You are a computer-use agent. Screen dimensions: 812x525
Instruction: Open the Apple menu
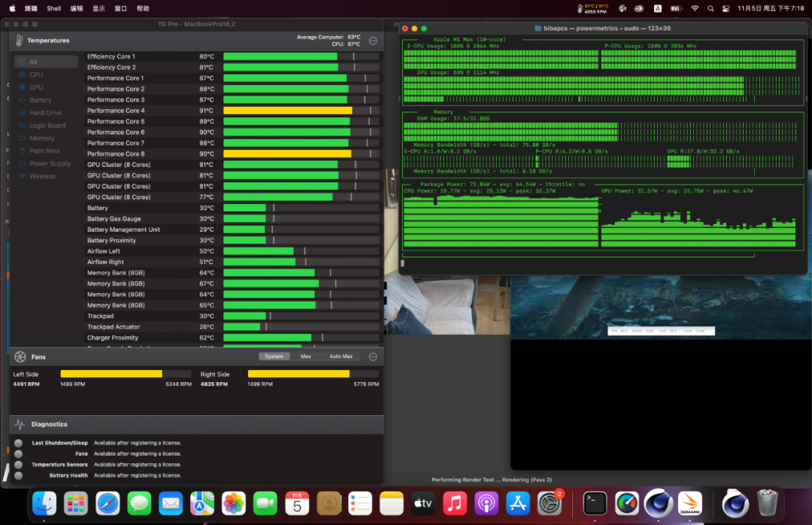[x=12, y=8]
